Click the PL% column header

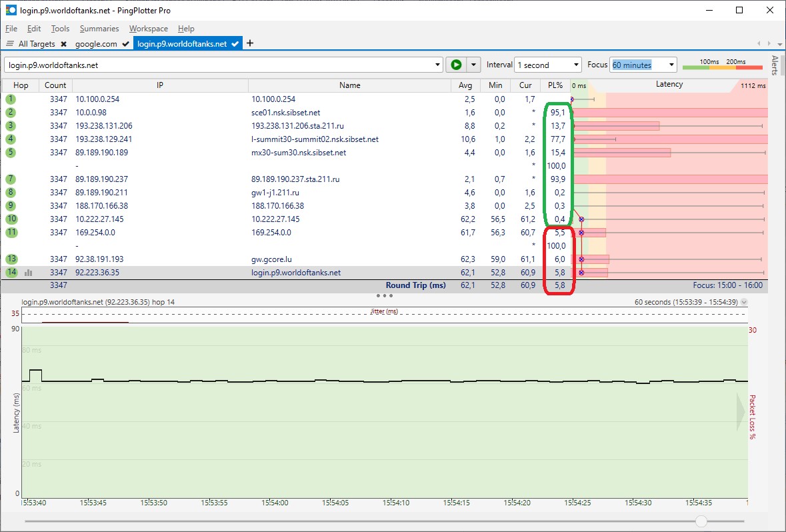pos(555,85)
